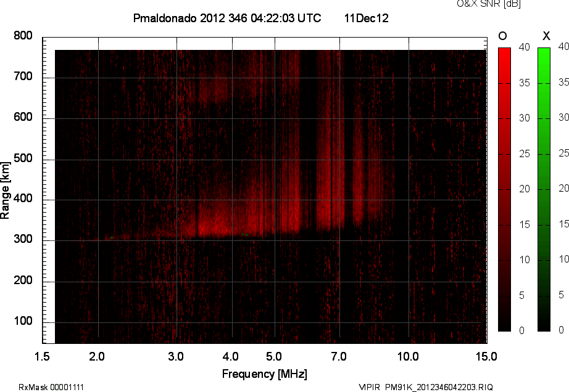
Task: Click the '10' value on the O color scale
Action: (525, 259)
